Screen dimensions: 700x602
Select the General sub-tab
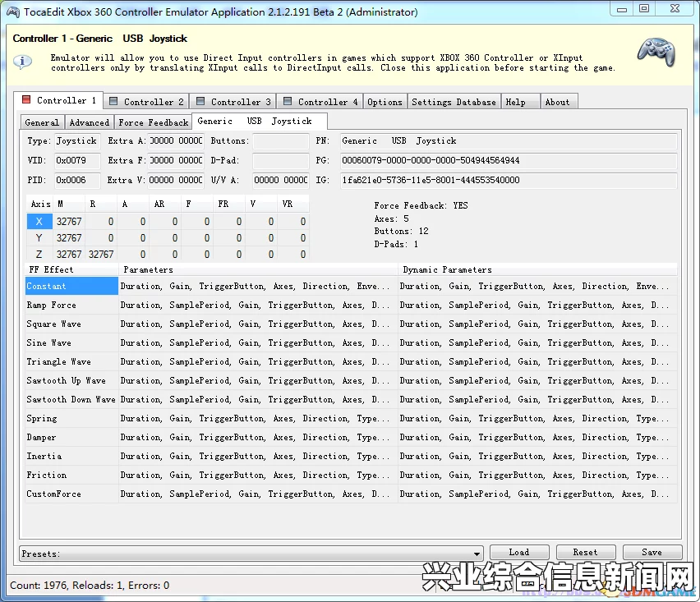pyautogui.click(x=42, y=122)
